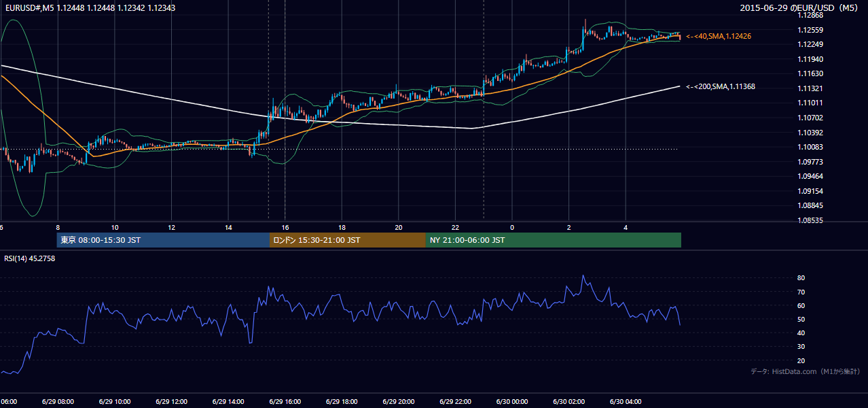This screenshot has height=408, width=868.
Task: Click price axis value 1.09464
Action: click(810, 176)
